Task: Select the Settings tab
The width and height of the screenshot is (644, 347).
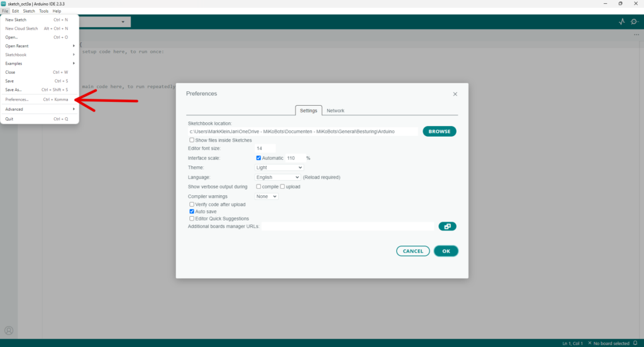Action: click(308, 111)
